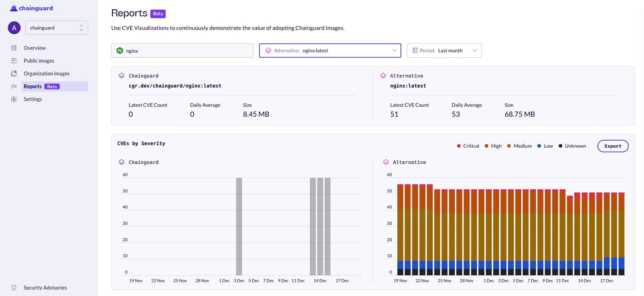Go to Overview in sidebar
The width and height of the screenshot is (644, 296).
point(34,48)
